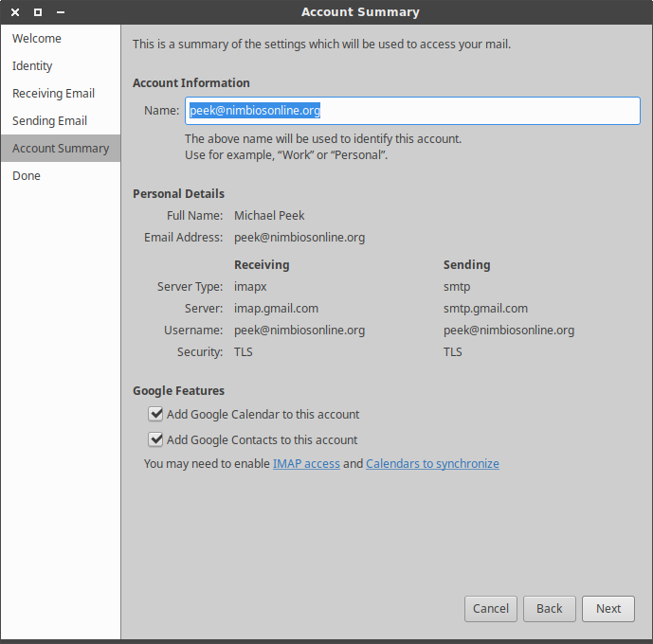Open the Calendars to synchronize link
The height and width of the screenshot is (644, 653).
(432, 464)
